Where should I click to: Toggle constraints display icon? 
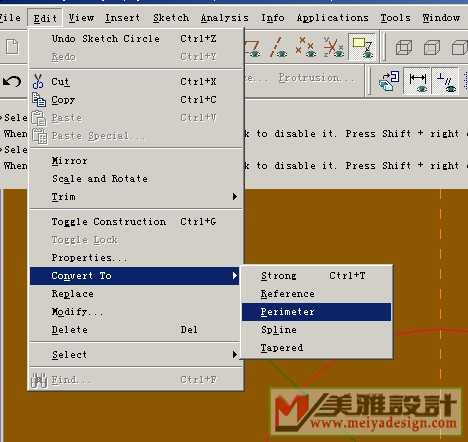[446, 82]
